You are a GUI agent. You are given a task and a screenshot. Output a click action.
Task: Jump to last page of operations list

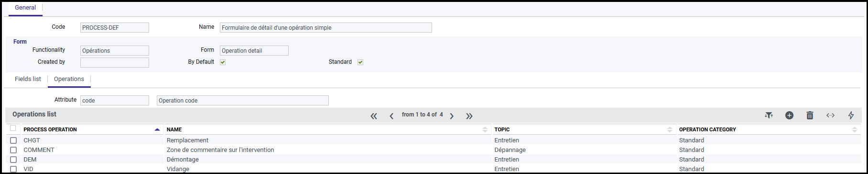[x=469, y=116]
